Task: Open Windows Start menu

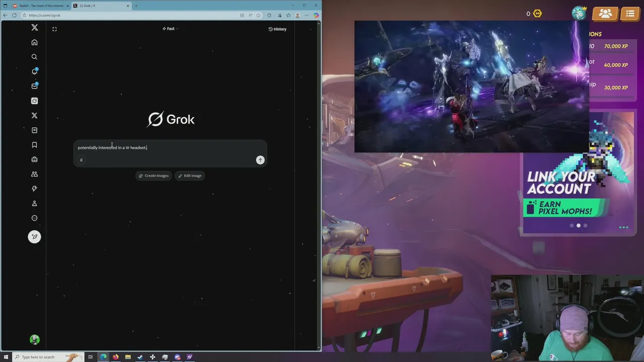Action: pyautogui.click(x=6, y=357)
